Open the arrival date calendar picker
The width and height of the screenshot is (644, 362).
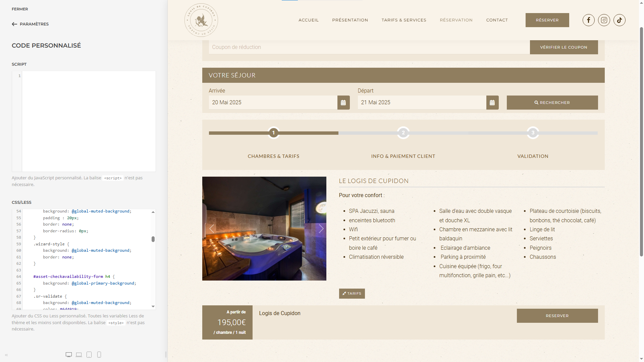(x=343, y=103)
